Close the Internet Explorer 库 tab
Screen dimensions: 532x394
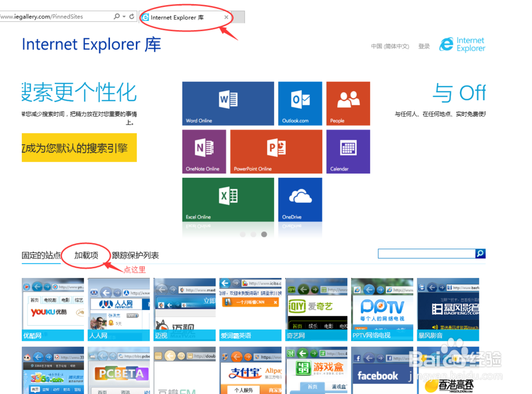coord(226,18)
